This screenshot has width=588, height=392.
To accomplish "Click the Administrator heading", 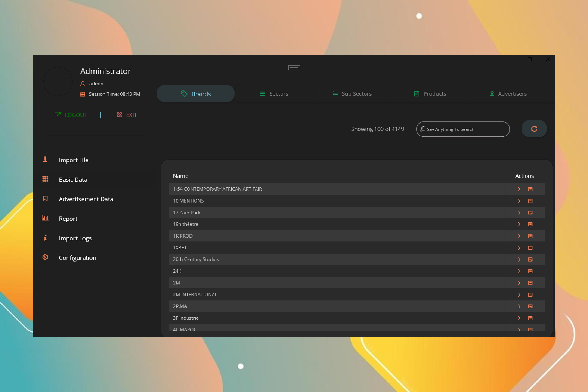I will [x=105, y=71].
